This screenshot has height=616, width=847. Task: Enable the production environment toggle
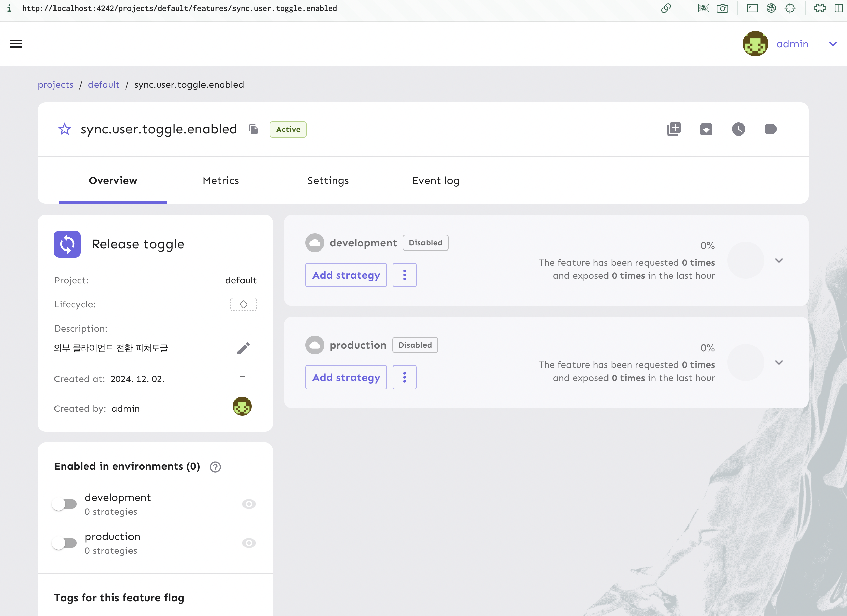(65, 543)
